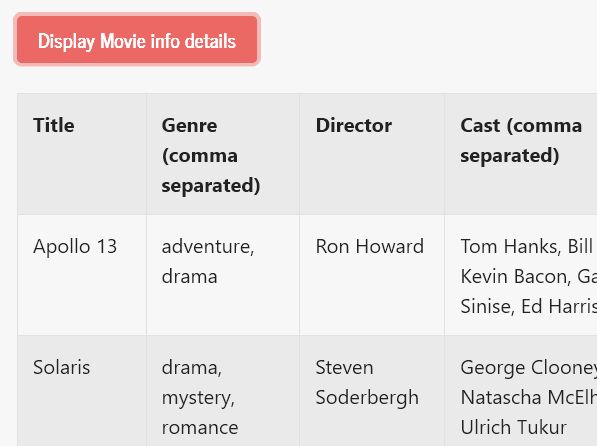Click the Sinise, Ed Harris cast line

[529, 307]
